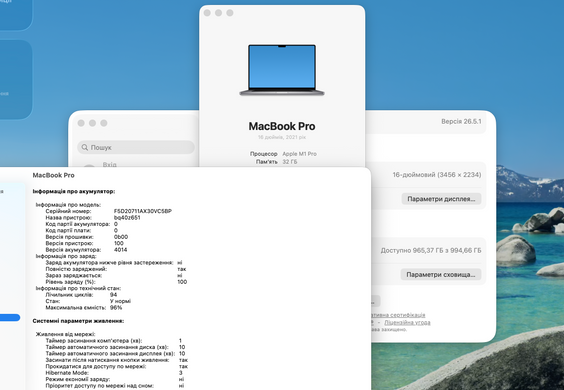Minimize the About This Mac window
564x390 pixels.
click(218, 13)
